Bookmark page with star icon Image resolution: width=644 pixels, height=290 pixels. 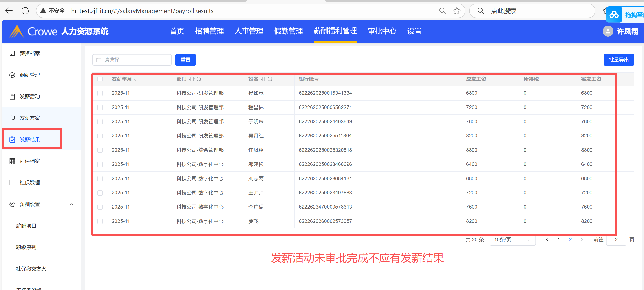pyautogui.click(x=457, y=11)
